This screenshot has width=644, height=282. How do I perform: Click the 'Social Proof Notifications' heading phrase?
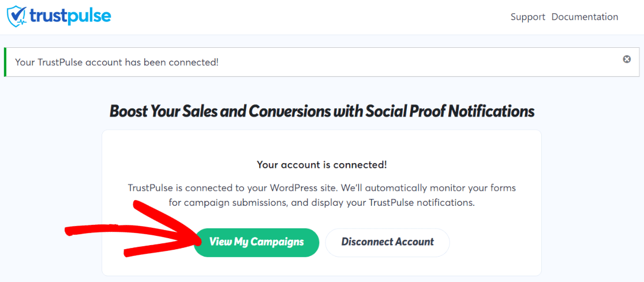450,111
